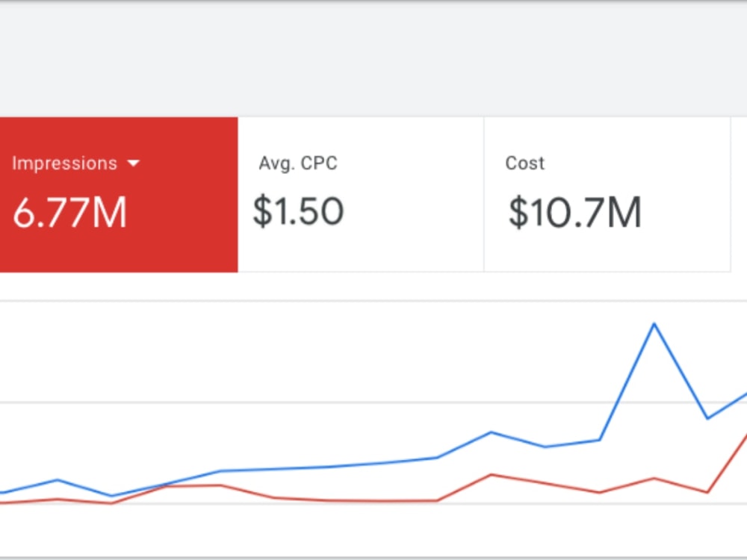Select the Cost scorecard

click(607, 194)
